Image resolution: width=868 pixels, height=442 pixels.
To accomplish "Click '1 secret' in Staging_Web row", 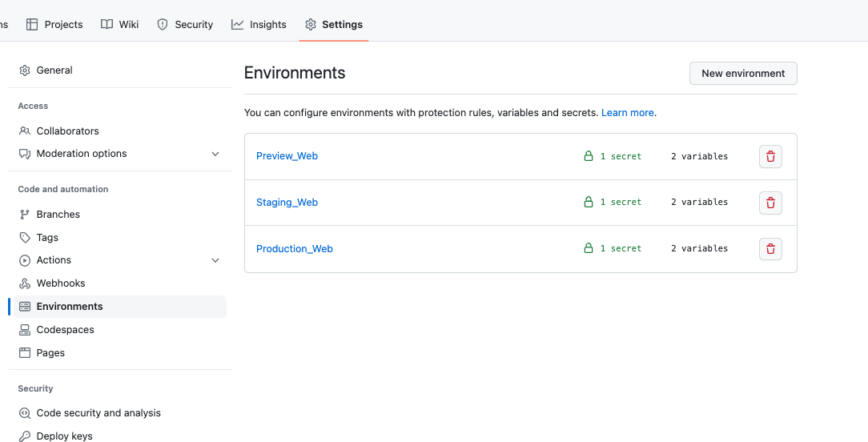I will pyautogui.click(x=621, y=202).
